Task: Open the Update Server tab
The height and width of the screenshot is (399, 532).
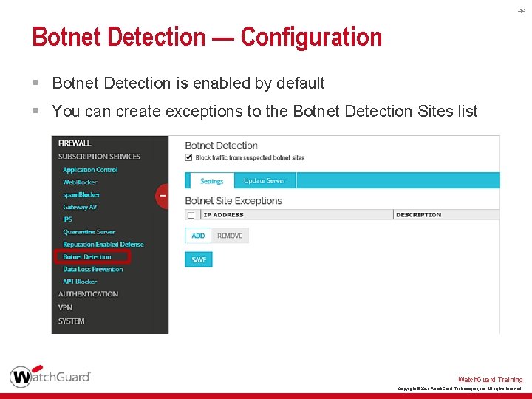Action: [265, 180]
